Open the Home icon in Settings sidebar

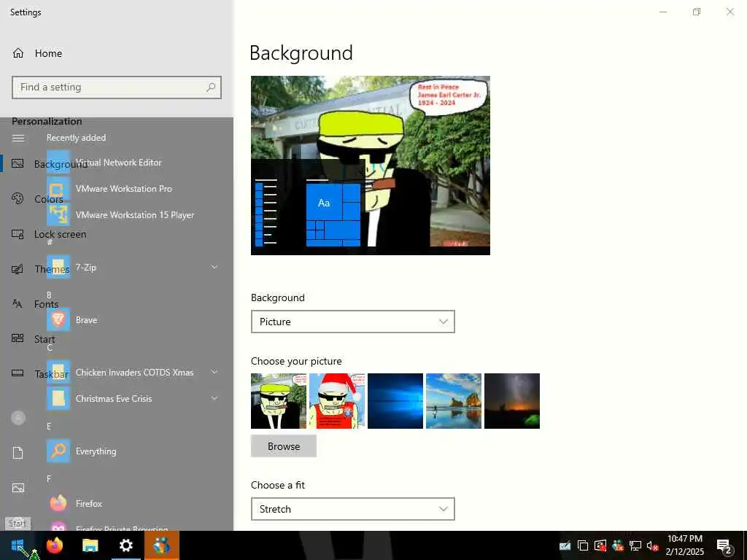[x=18, y=52]
